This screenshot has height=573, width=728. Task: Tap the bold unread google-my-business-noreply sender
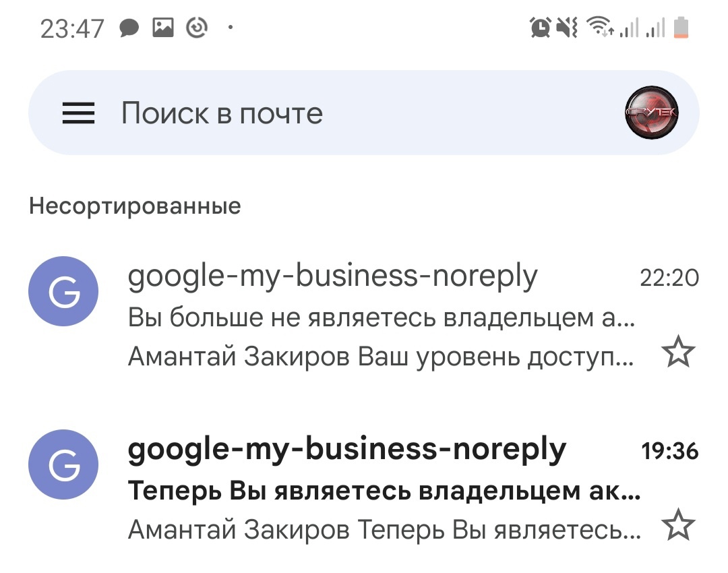[x=347, y=449]
